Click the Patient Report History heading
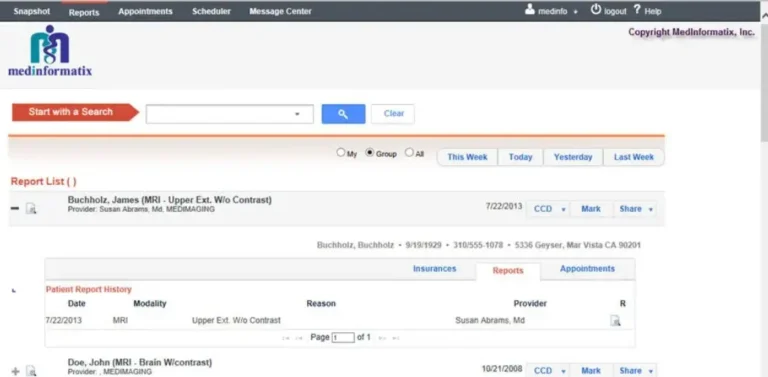Screen dimensions: 768x377 (89, 289)
